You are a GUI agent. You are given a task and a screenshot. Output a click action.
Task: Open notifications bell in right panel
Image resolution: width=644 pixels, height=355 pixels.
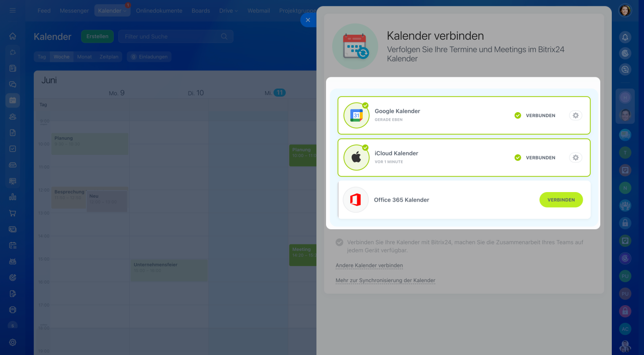[x=625, y=37]
